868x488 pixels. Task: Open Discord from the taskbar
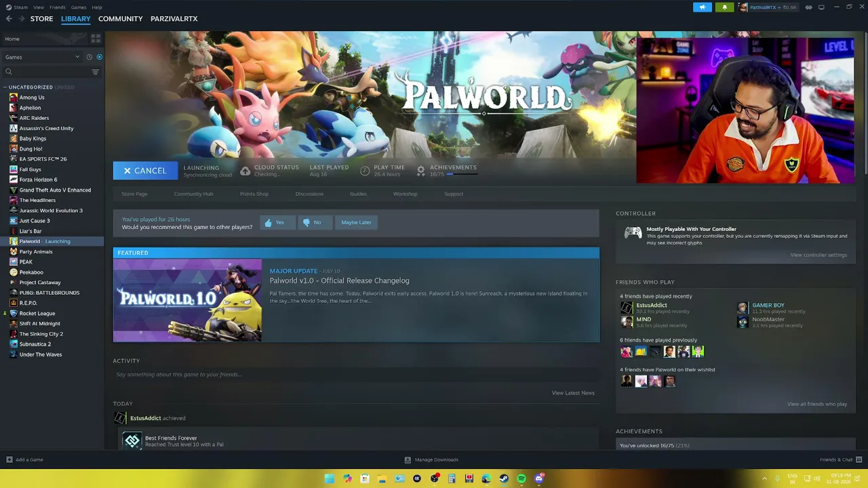(x=539, y=479)
